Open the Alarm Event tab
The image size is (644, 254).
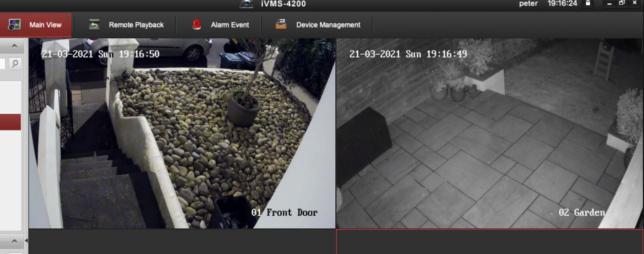230,25
